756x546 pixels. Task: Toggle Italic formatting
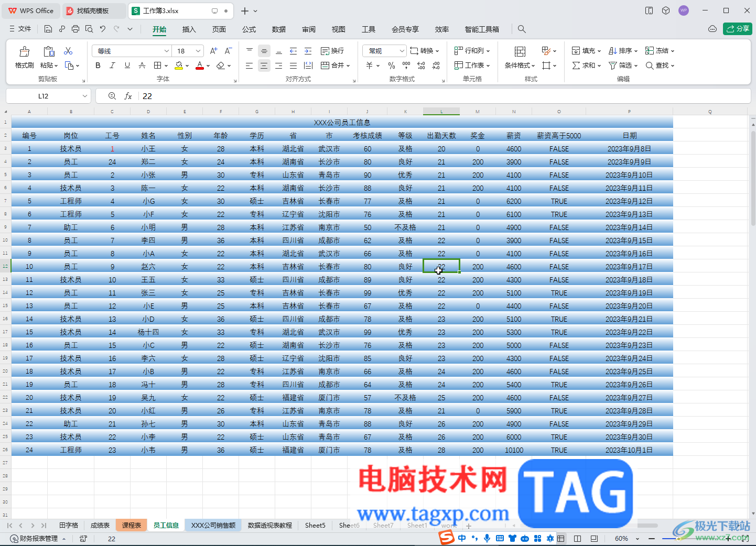coord(112,65)
